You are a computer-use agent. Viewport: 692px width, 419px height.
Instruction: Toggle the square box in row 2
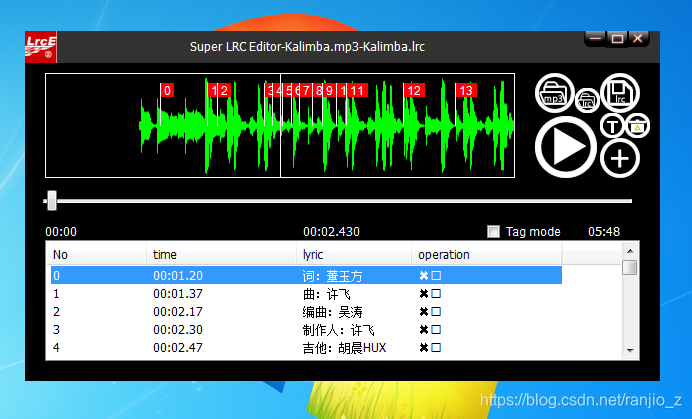click(436, 312)
